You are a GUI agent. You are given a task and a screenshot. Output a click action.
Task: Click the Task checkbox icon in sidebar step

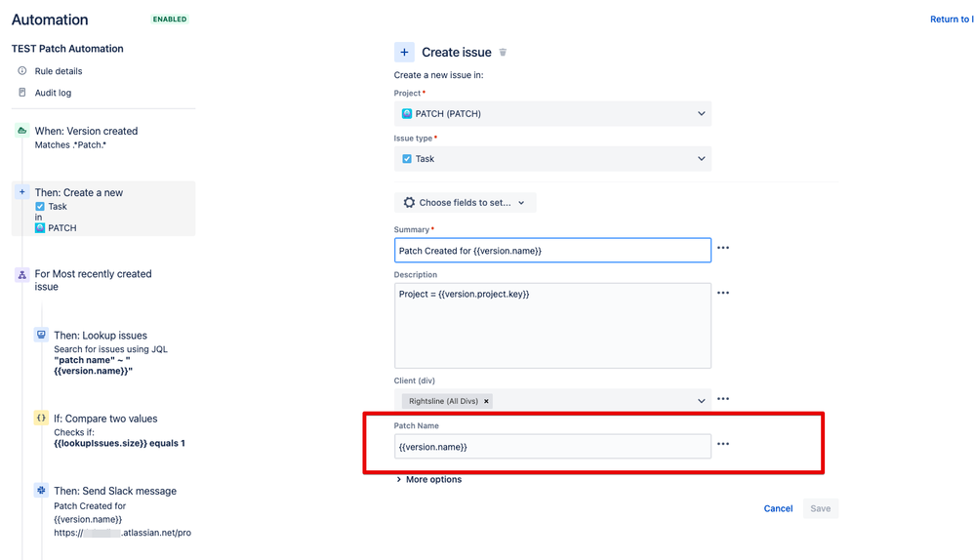point(40,206)
